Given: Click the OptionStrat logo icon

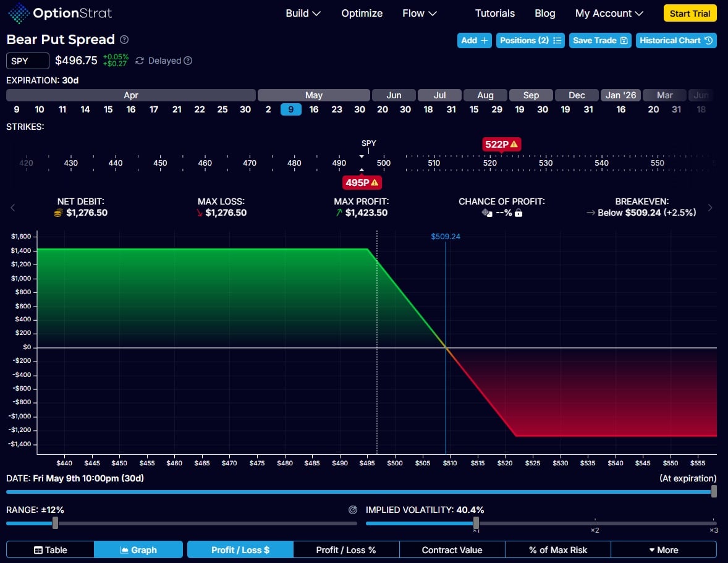Looking at the screenshot, I should point(17,13).
